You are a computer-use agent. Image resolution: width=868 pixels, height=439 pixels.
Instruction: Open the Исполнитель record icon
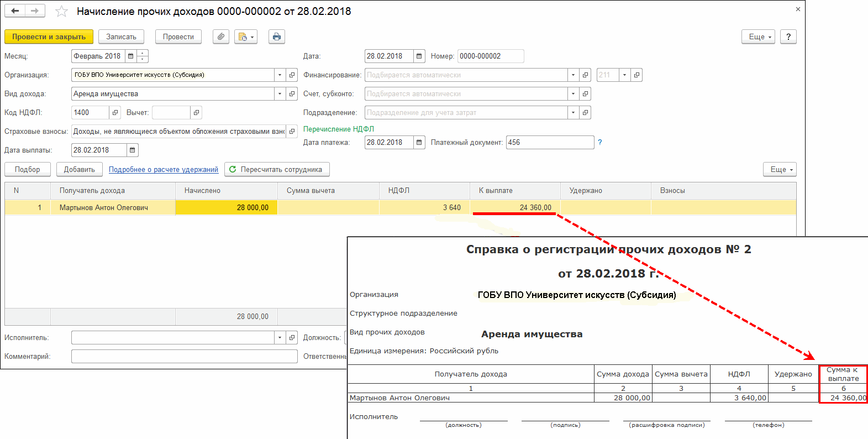[292, 337]
